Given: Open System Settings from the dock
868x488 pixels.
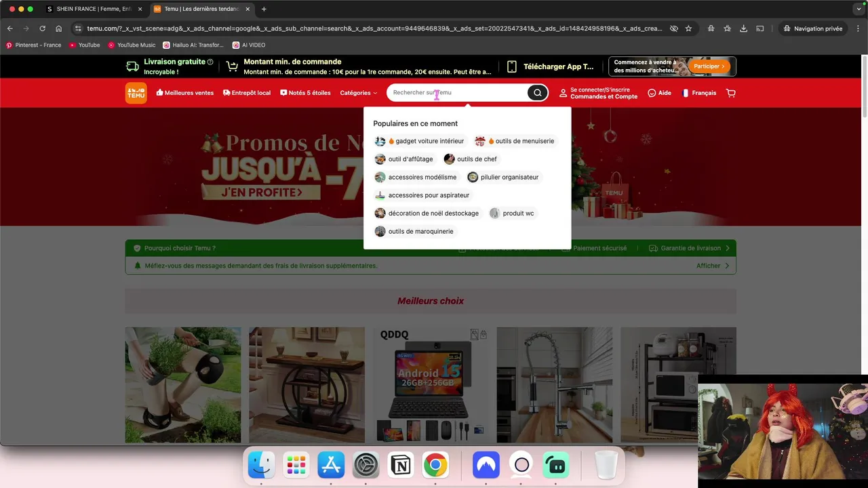Looking at the screenshot, I should click(x=366, y=465).
